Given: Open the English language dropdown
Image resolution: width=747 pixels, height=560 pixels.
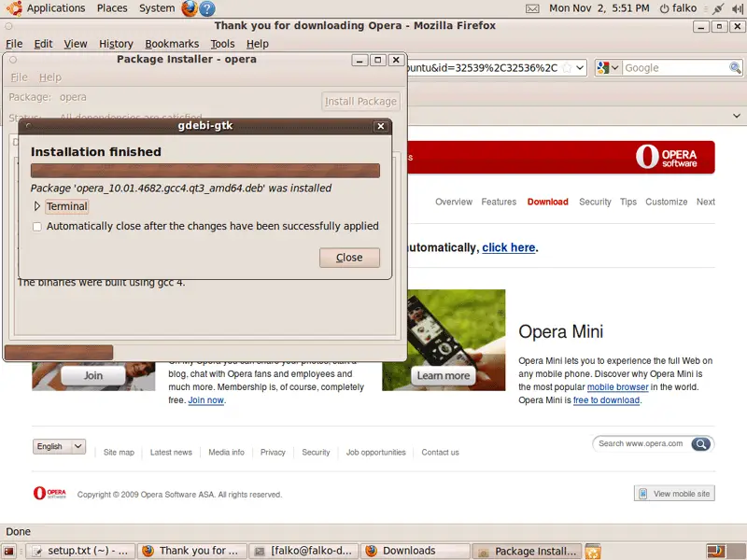Looking at the screenshot, I should click(x=59, y=446).
